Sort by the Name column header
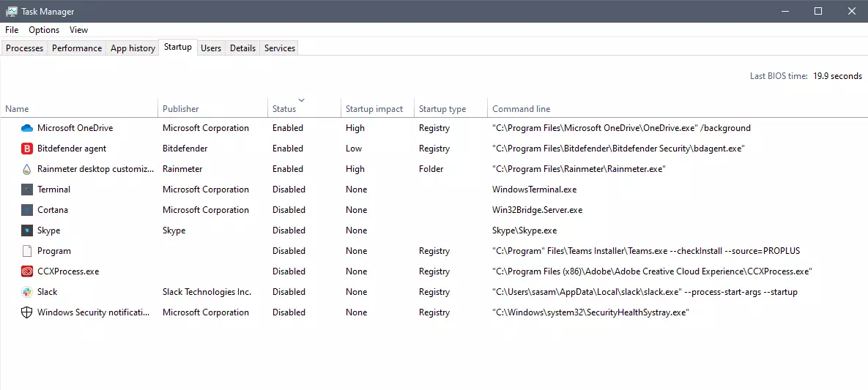868x390 pixels. [78, 109]
